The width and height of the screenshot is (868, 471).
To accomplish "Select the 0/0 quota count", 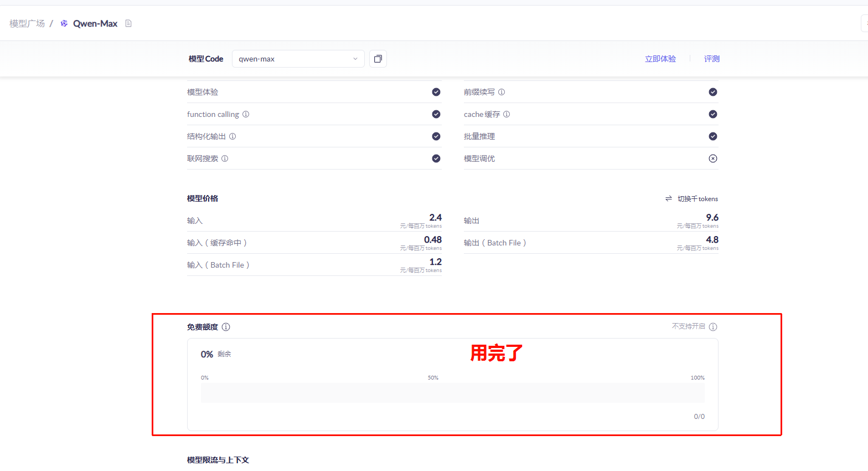I will (x=699, y=417).
